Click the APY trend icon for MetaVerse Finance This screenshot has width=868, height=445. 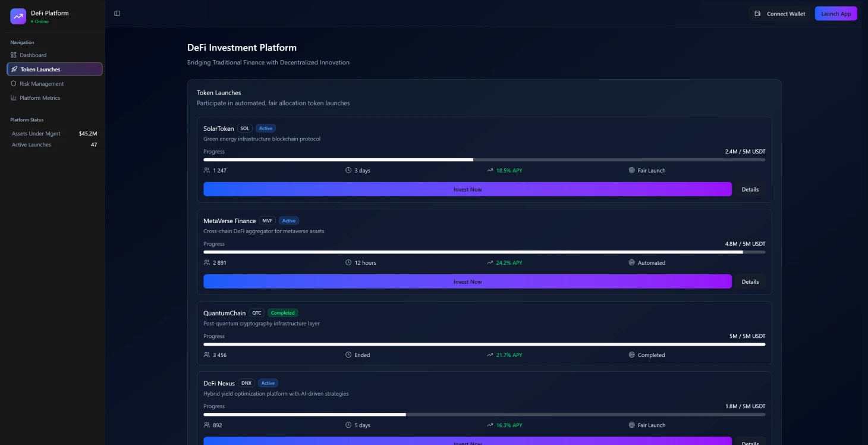pos(489,262)
